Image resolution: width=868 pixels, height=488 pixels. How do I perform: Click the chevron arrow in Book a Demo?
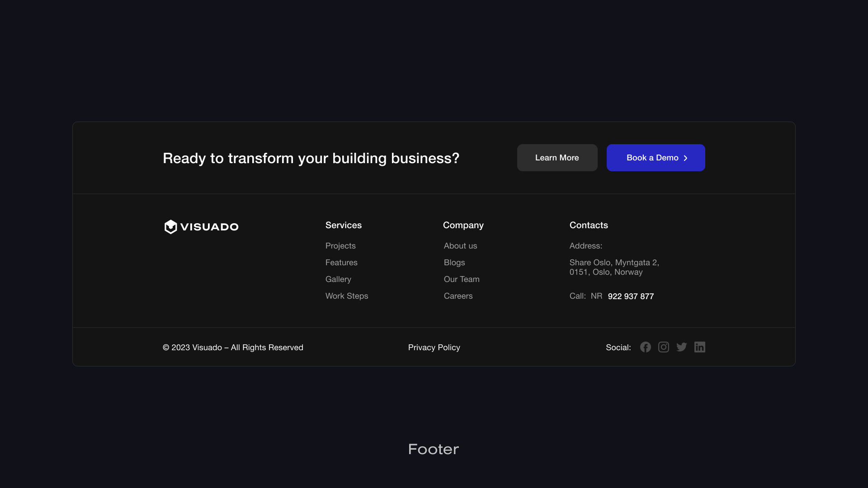tap(685, 158)
